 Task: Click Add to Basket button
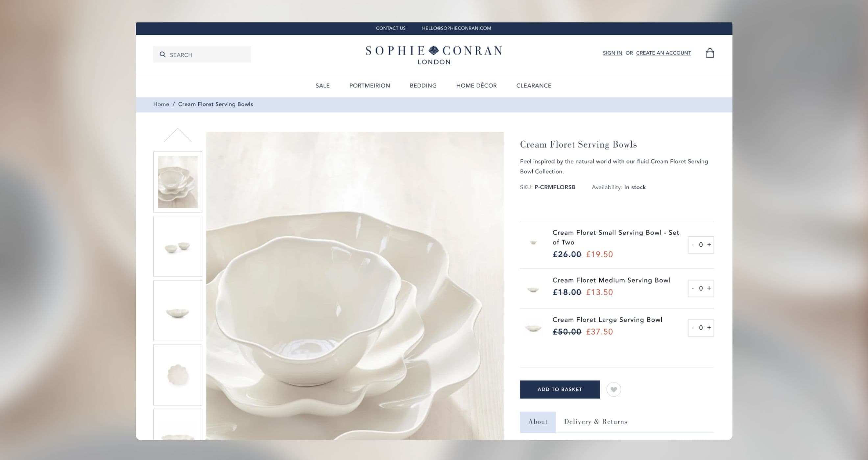pos(560,390)
